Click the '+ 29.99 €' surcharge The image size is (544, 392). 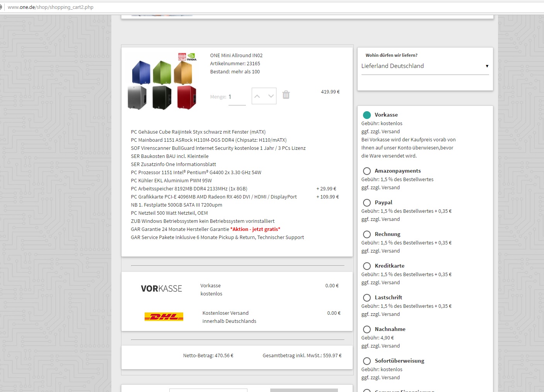point(326,189)
